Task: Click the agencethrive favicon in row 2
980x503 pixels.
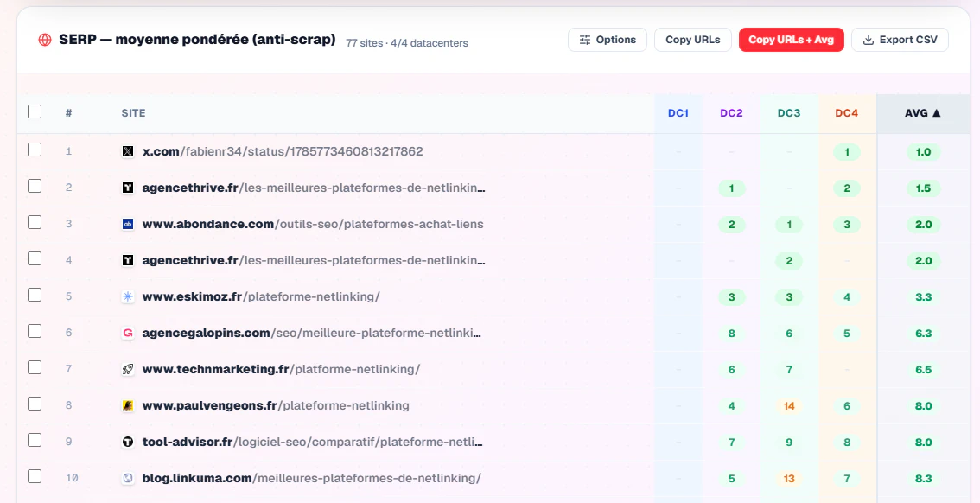Action: tap(128, 188)
